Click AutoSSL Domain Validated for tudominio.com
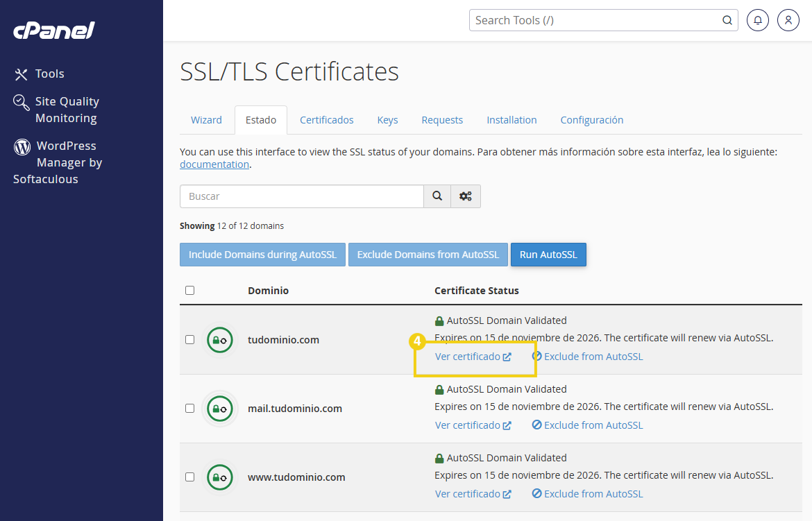This screenshot has width=812, height=521. pos(501,321)
